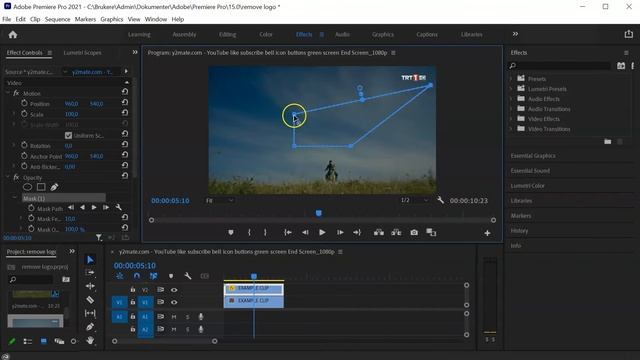Toggle V2 track output eye
Image resolution: width=640 pixels, height=360 pixels.
174,290
